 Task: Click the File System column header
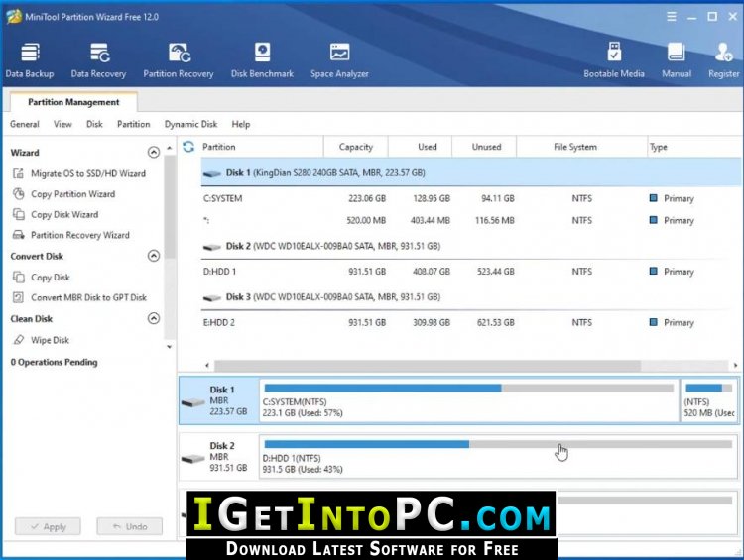click(582, 147)
